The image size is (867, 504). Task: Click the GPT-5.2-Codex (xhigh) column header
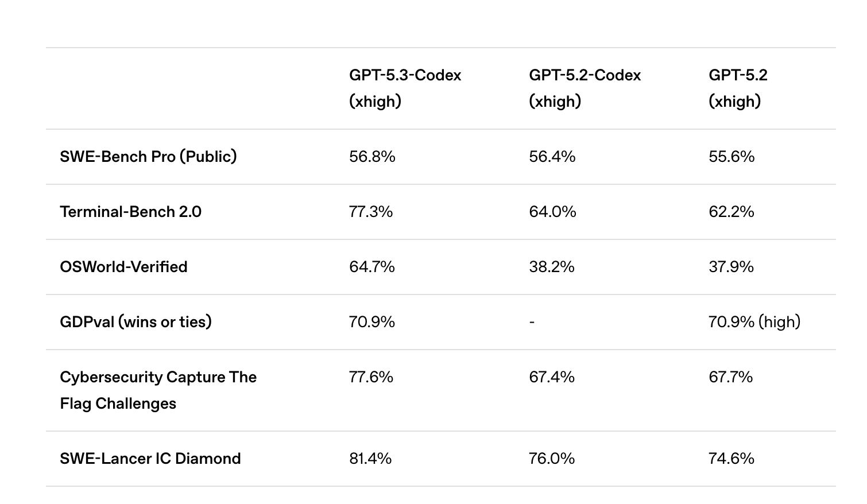point(585,88)
